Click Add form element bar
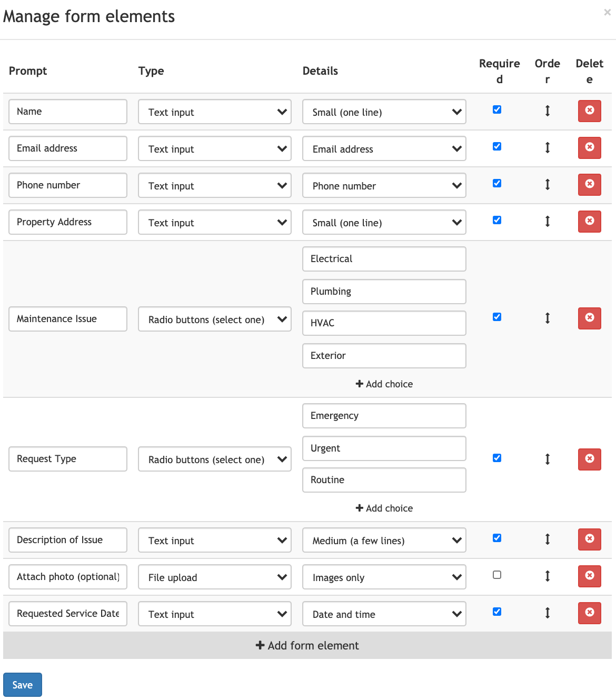This screenshot has height=700, width=616. pyautogui.click(x=307, y=646)
